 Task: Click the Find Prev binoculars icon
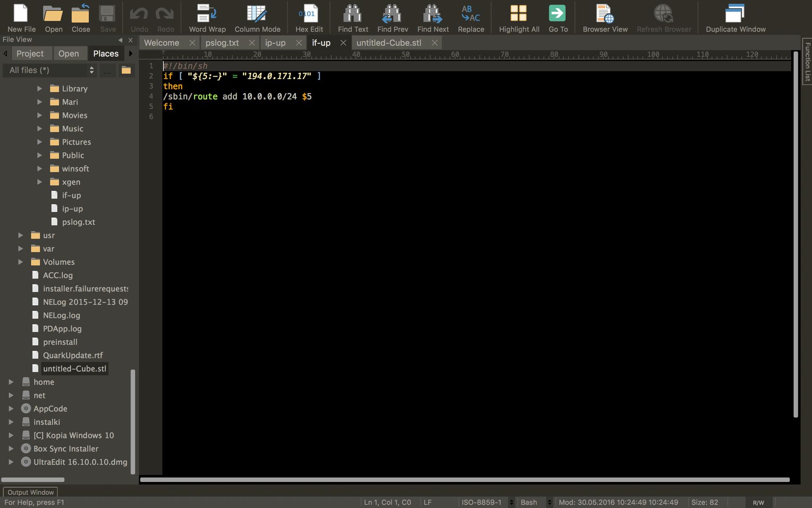392,18
